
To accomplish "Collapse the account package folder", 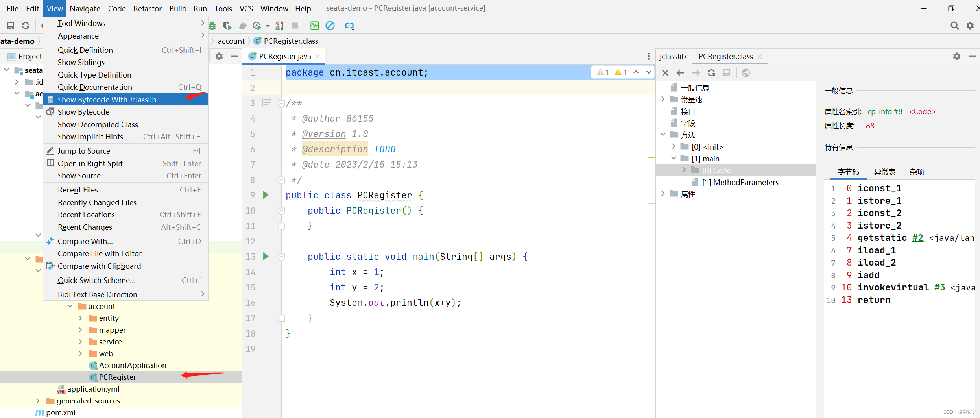I will (70, 306).
